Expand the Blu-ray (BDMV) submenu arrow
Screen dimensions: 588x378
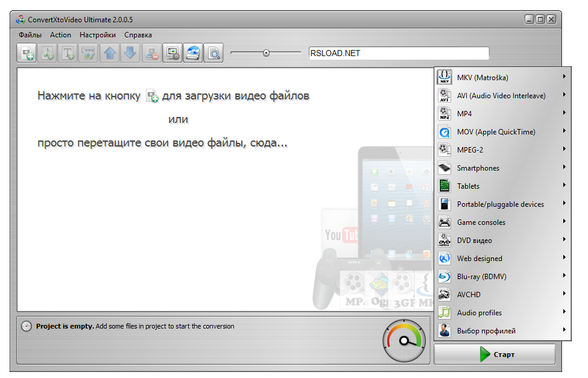[564, 276]
